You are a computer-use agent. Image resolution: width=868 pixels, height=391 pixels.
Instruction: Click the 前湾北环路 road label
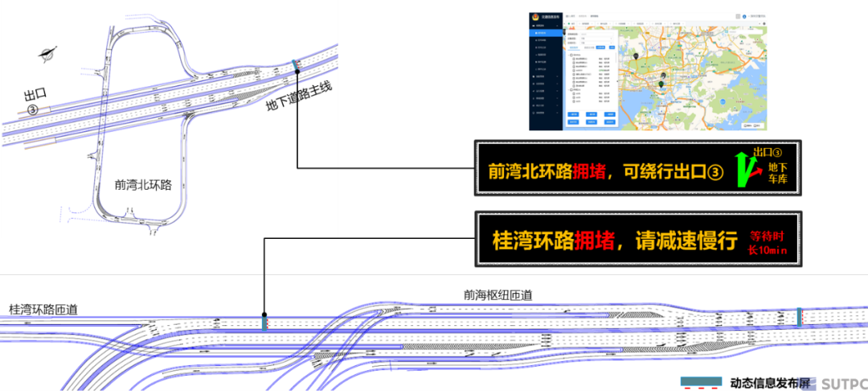pos(143,185)
